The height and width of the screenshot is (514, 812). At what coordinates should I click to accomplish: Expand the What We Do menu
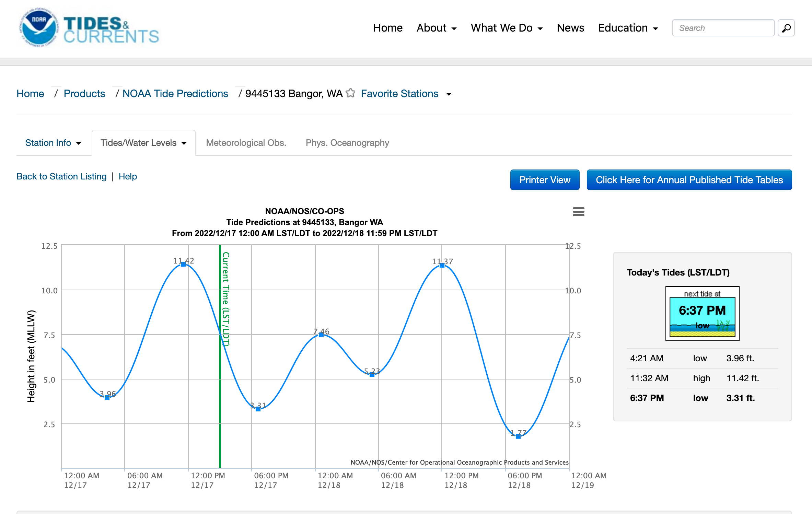506,28
